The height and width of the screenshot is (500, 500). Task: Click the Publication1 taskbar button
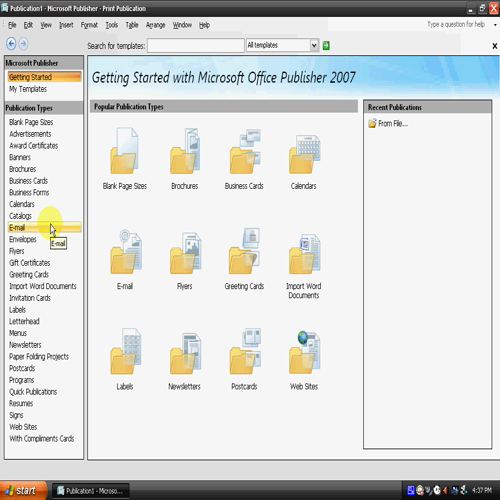(91, 491)
